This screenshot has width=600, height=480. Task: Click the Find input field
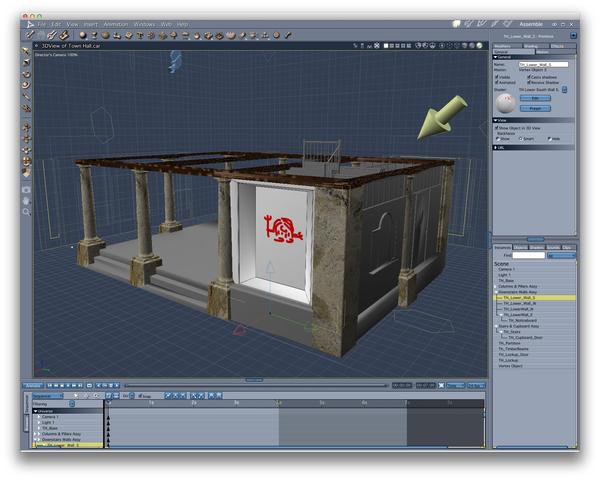pyautogui.click(x=528, y=255)
